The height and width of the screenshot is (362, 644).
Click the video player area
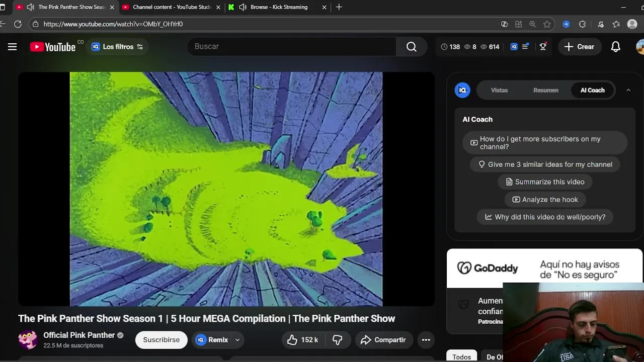click(x=226, y=189)
